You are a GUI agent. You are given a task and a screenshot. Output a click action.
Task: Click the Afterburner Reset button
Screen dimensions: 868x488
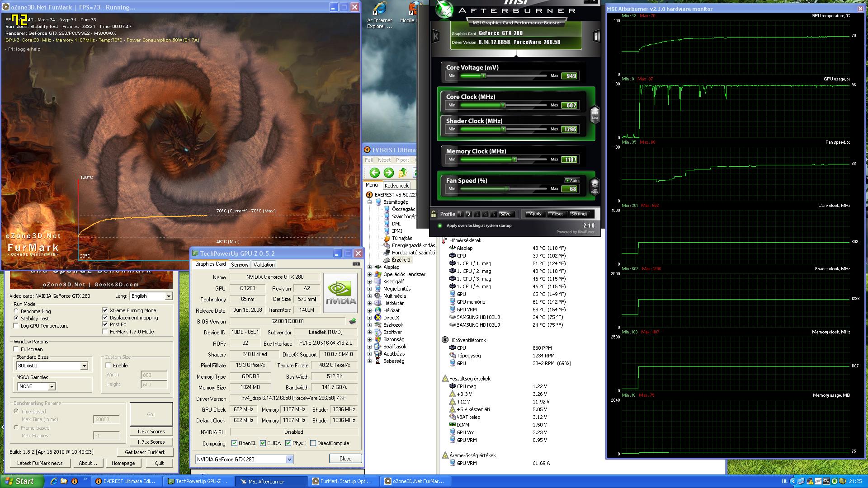point(557,214)
